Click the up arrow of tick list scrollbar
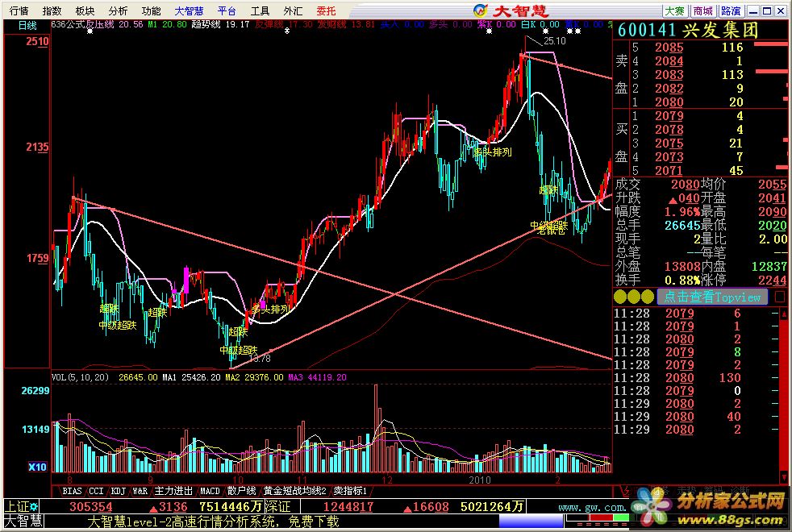 click(784, 314)
